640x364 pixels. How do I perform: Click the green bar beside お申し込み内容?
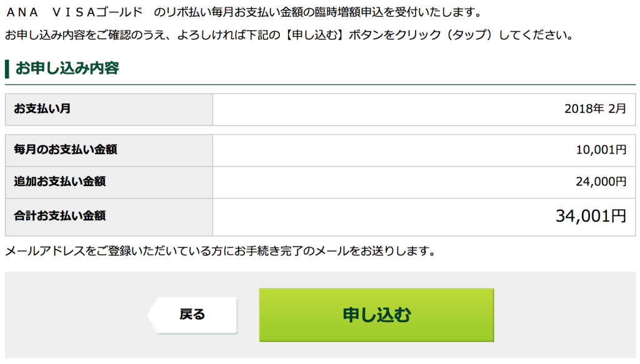click(7, 69)
